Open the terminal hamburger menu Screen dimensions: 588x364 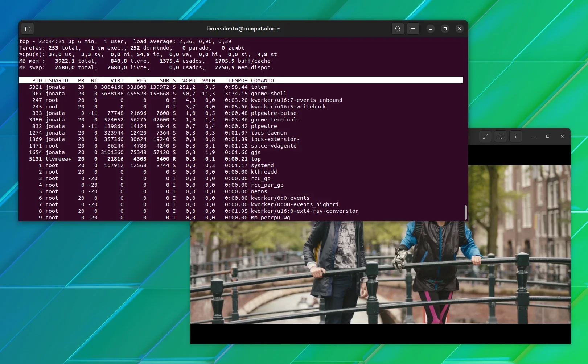tap(413, 29)
